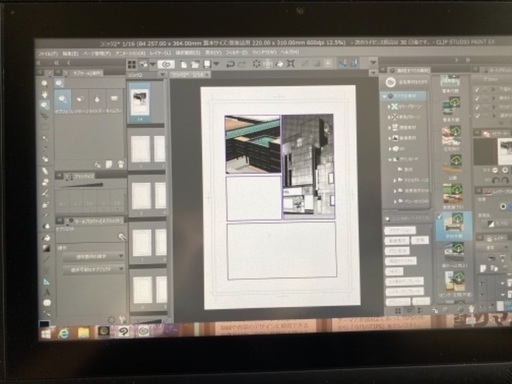Open Clip Studio via the command bar logo
Image resolution: width=512 pixels, height=384 pixels.
[166, 64]
